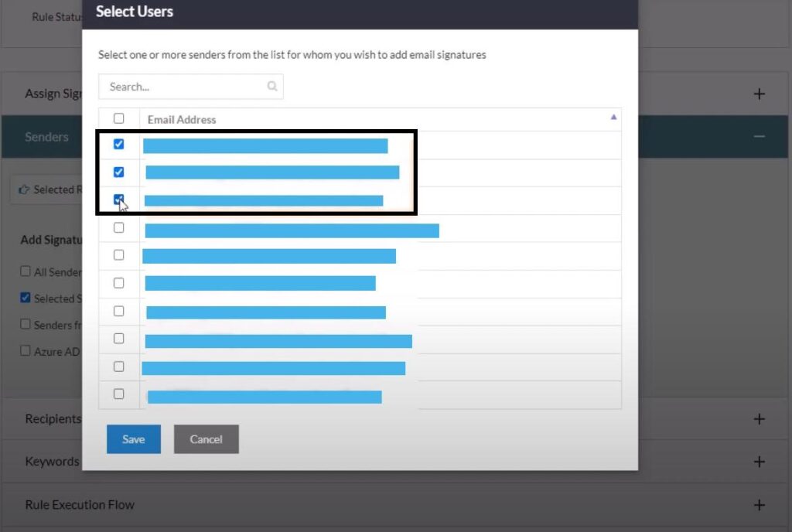This screenshot has width=792, height=532.
Task: Expand the Recipients section
Action: (759, 418)
